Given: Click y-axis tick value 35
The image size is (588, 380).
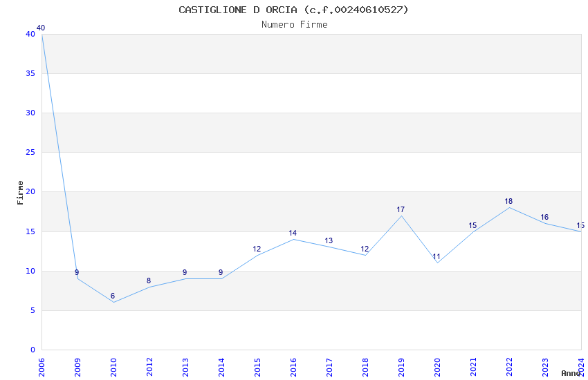Looking at the screenshot, I should [x=30, y=73].
